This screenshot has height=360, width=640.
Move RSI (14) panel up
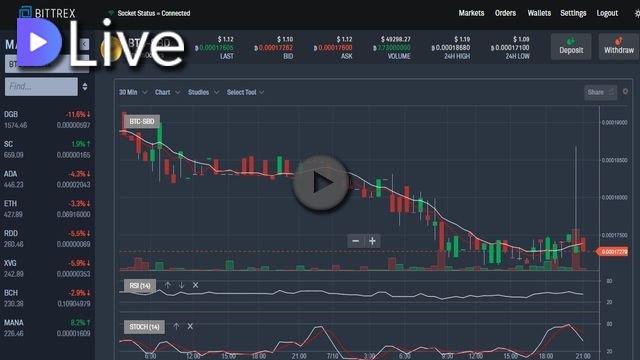168,285
